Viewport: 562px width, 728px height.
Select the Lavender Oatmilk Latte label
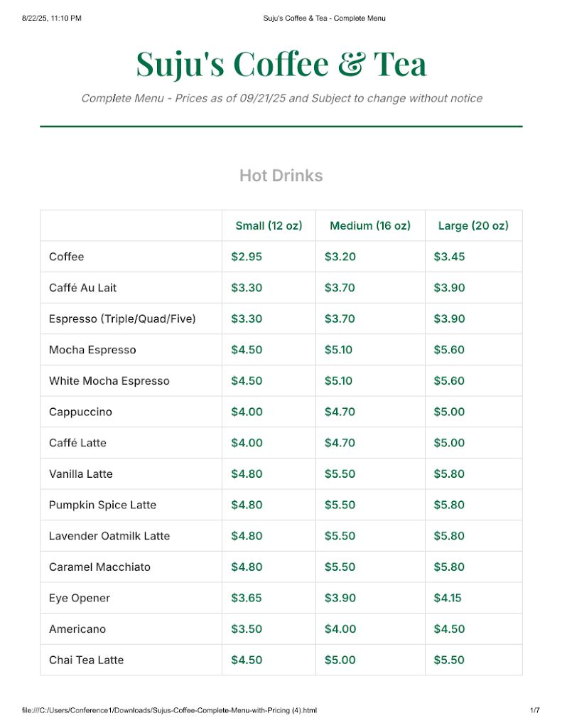tap(109, 536)
